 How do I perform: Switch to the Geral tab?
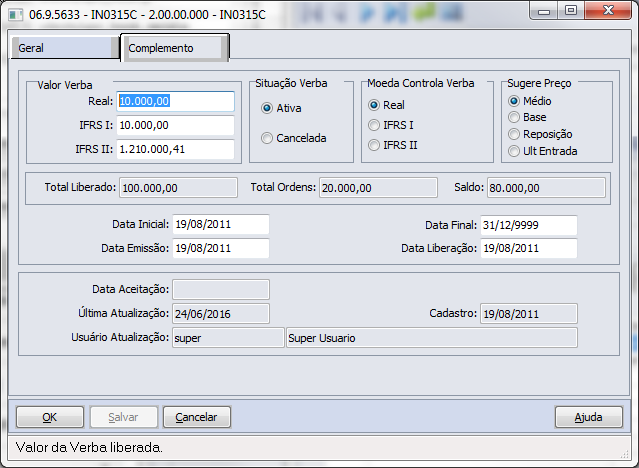[x=64, y=48]
